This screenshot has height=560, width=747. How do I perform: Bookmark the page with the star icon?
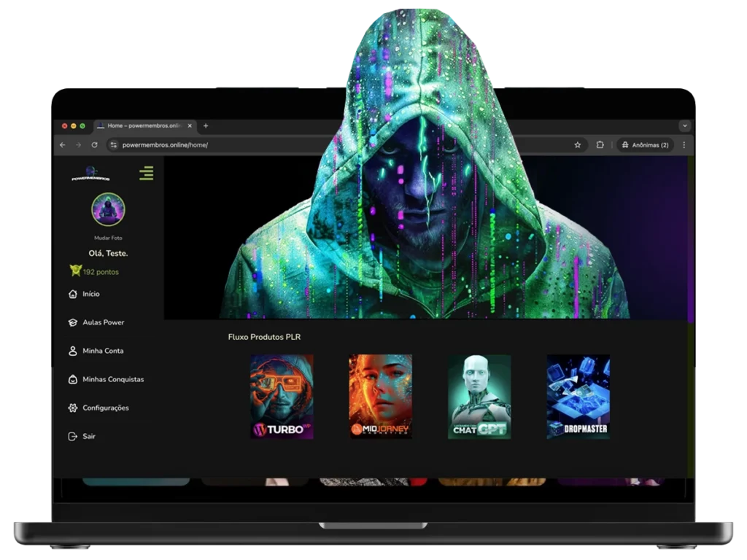pyautogui.click(x=577, y=145)
